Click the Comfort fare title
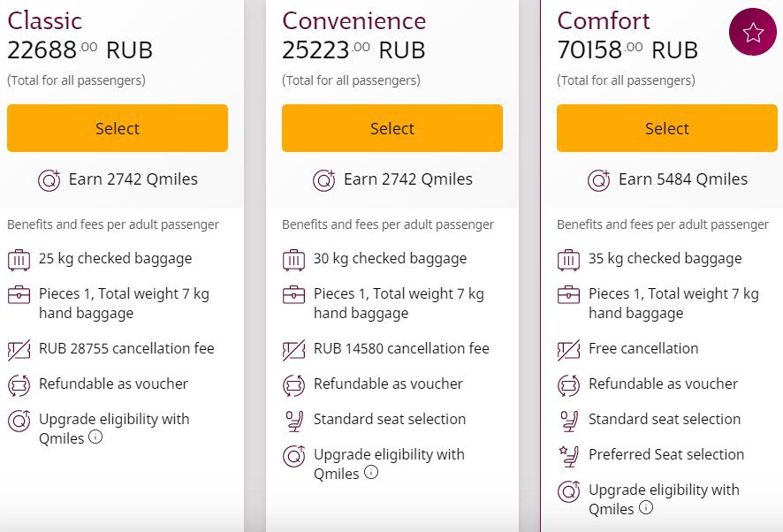The width and height of the screenshot is (783, 532). (603, 21)
